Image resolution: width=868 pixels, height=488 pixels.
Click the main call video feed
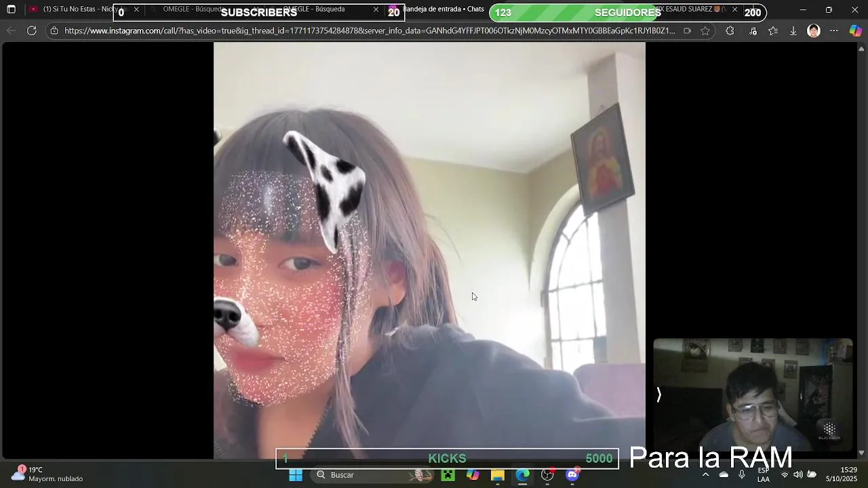(429, 251)
